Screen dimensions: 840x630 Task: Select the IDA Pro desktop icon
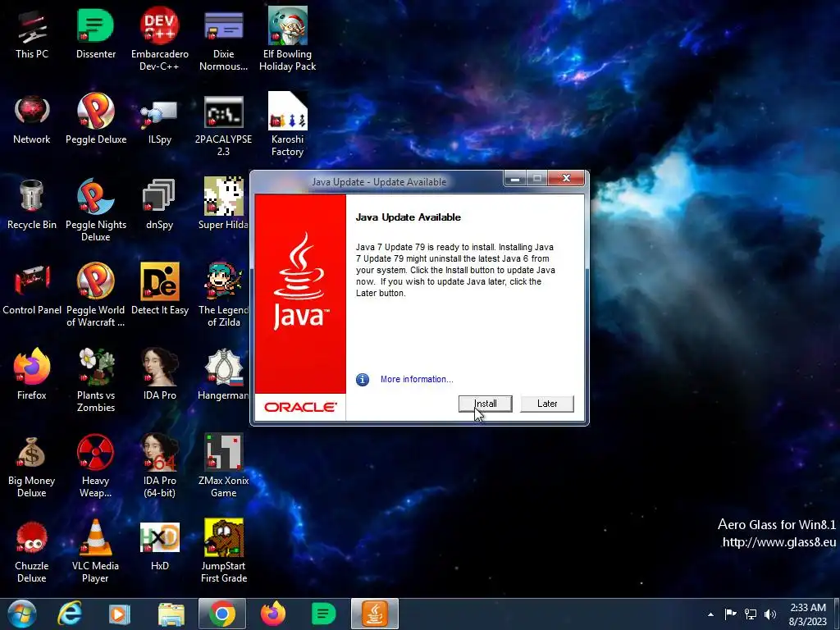[160, 374]
